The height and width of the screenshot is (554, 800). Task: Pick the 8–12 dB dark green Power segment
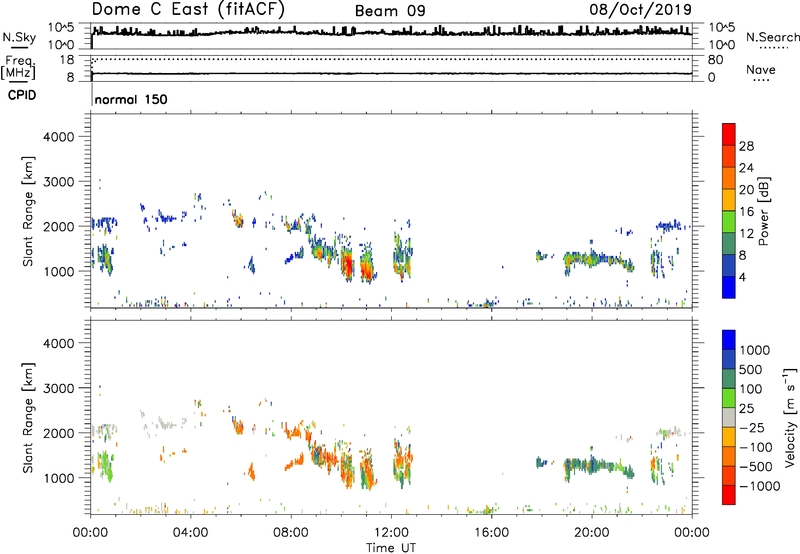(x=729, y=244)
